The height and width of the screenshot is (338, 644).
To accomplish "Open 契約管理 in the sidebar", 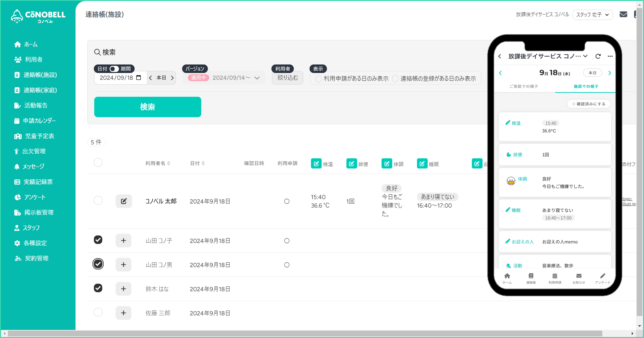I will (x=31, y=258).
